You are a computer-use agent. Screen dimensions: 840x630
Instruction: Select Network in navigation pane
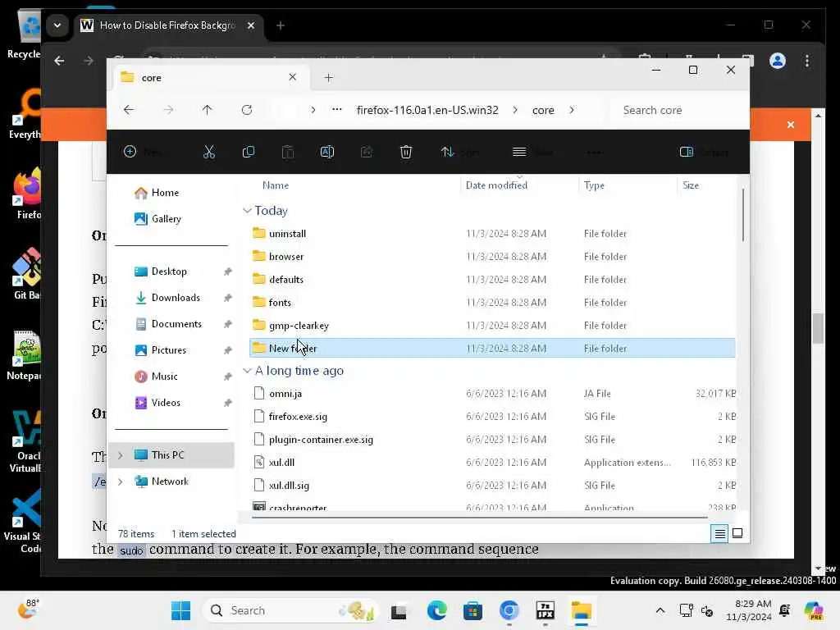(x=169, y=481)
